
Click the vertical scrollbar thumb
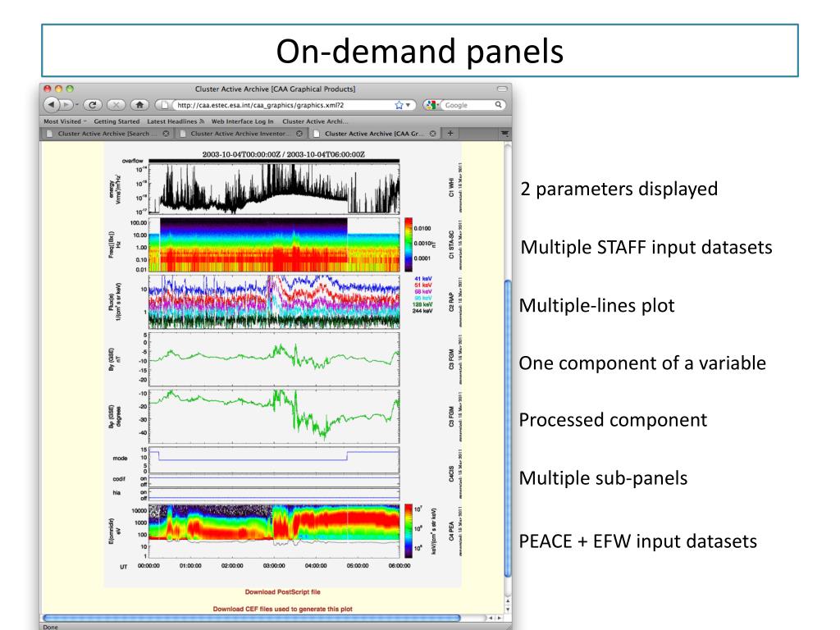pyautogui.click(x=508, y=428)
